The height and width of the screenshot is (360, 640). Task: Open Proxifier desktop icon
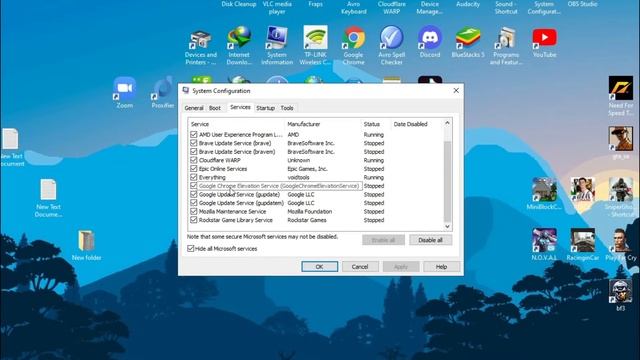pyautogui.click(x=162, y=93)
